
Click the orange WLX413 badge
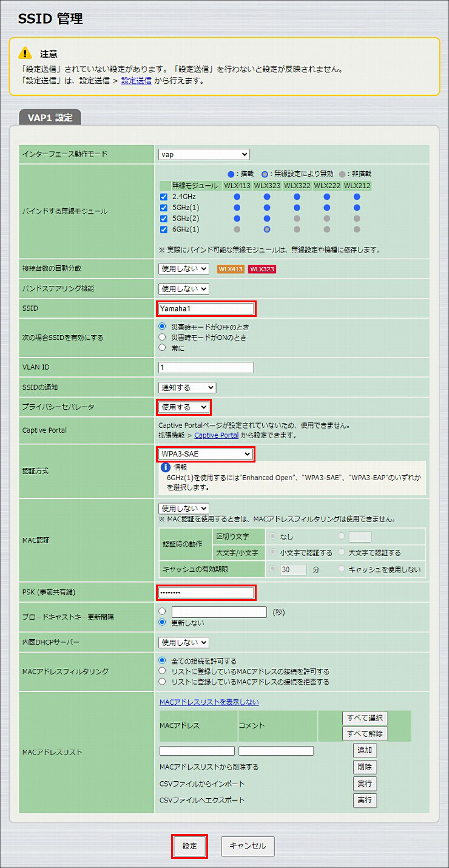231,269
